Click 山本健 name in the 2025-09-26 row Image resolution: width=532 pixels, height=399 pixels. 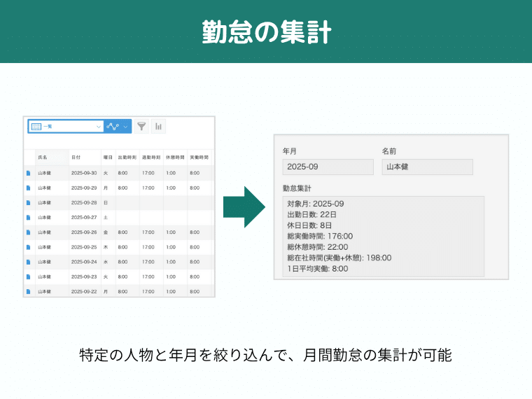pos(44,232)
